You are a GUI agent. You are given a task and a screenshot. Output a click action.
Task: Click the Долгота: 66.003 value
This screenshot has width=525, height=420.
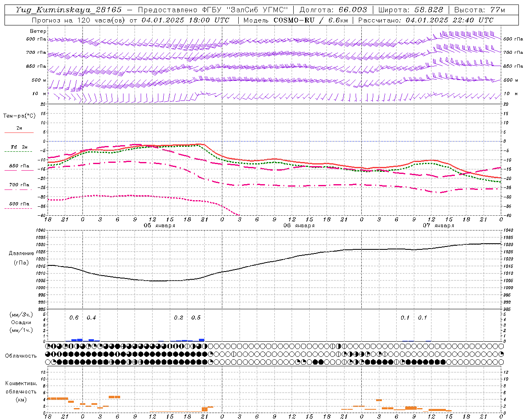[x=333, y=10]
